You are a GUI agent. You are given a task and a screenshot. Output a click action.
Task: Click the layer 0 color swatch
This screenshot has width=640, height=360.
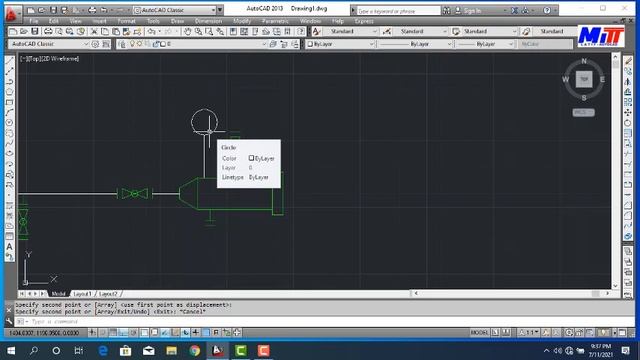point(163,44)
